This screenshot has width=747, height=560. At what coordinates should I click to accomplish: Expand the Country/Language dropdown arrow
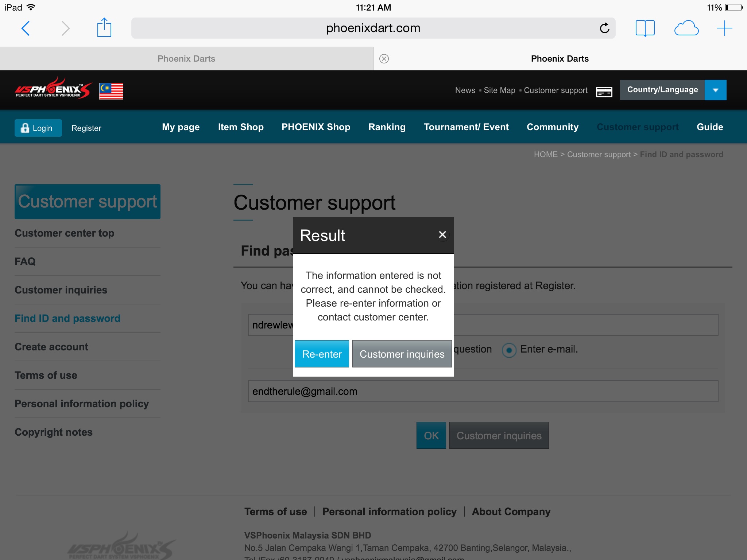coord(715,90)
